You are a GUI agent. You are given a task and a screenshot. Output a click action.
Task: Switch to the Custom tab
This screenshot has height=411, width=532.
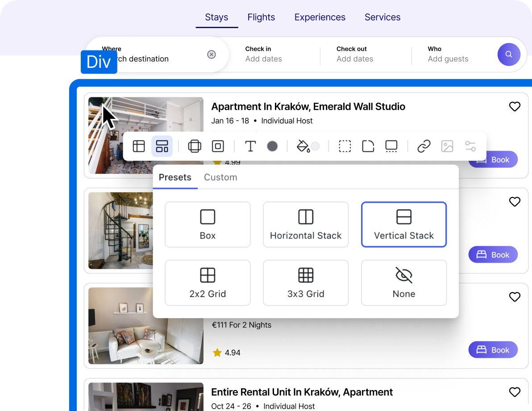(220, 177)
